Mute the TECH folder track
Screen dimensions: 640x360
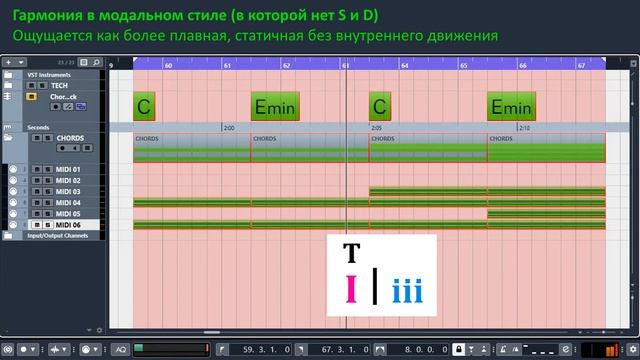click(31, 85)
